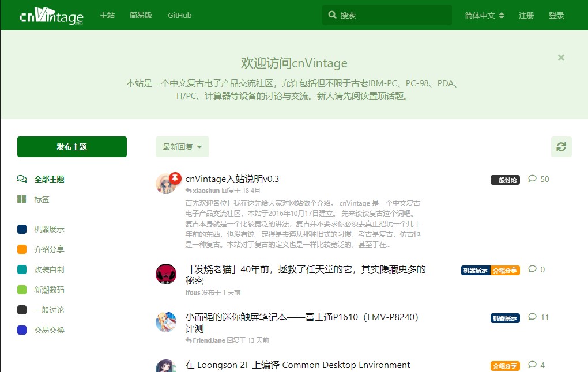
Task: Go to 主站 in navigation
Action: tap(107, 16)
